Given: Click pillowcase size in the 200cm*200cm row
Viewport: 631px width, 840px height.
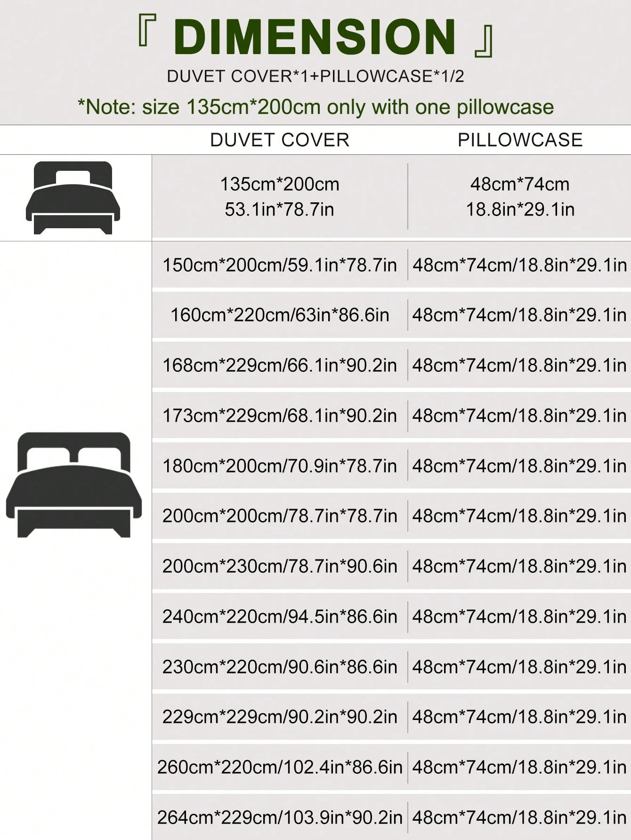Looking at the screenshot, I should click(x=520, y=516).
